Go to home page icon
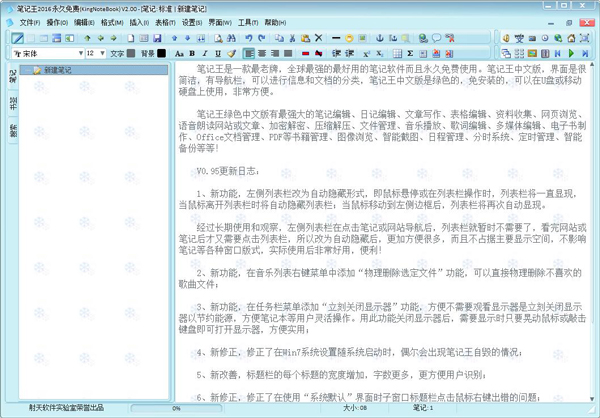This screenshot has height=418, width=600. pyautogui.click(x=571, y=38)
